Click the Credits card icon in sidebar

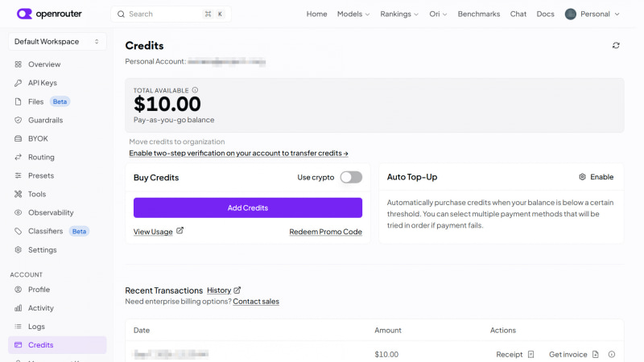pyautogui.click(x=18, y=345)
